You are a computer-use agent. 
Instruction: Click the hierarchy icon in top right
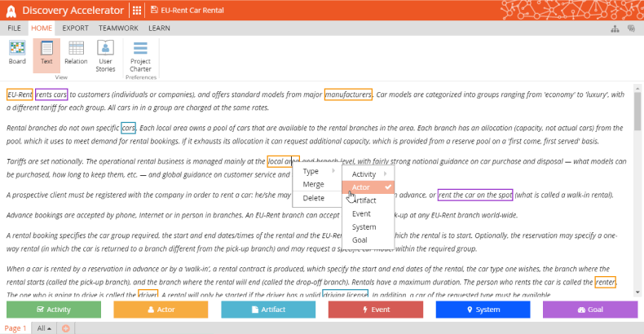point(615,28)
